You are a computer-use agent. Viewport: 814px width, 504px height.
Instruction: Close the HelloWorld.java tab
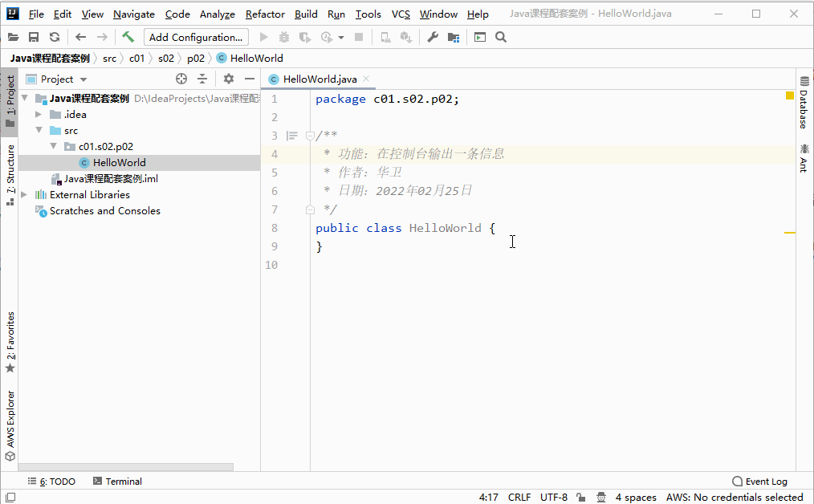pos(366,79)
